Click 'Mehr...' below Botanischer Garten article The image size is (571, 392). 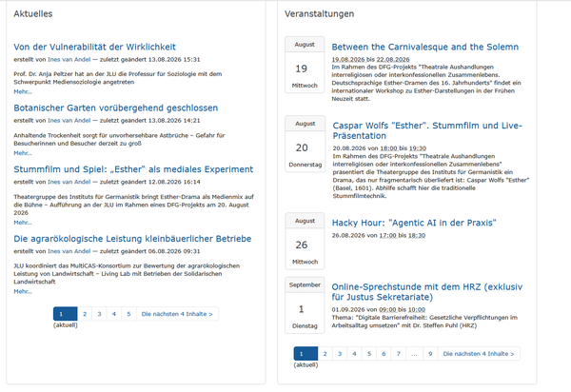coord(23,153)
